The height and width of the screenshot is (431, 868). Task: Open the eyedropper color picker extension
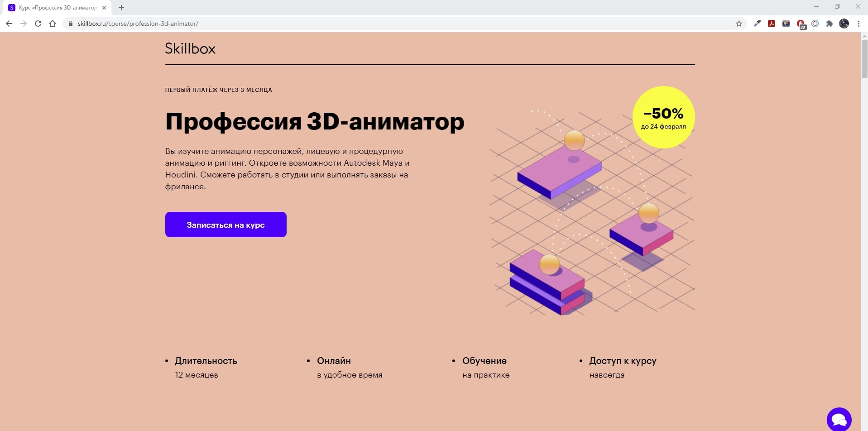pyautogui.click(x=757, y=24)
